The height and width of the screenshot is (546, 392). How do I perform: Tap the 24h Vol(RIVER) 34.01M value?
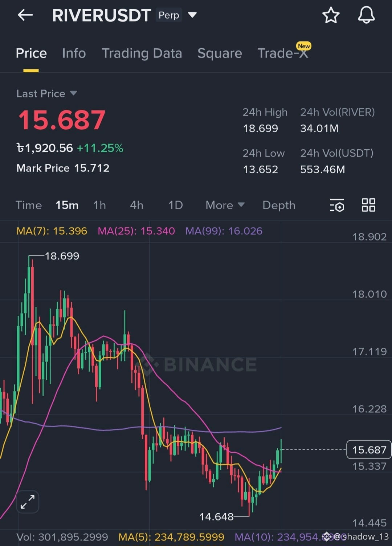click(319, 129)
